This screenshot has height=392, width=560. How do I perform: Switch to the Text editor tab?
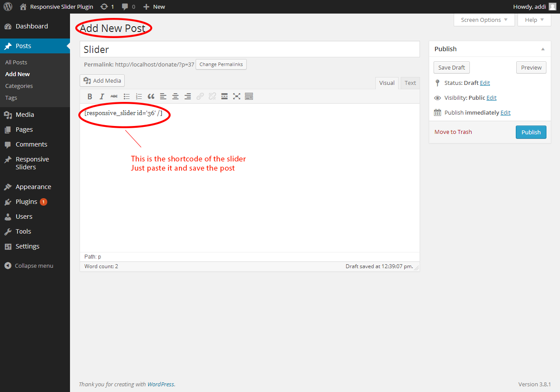click(410, 83)
